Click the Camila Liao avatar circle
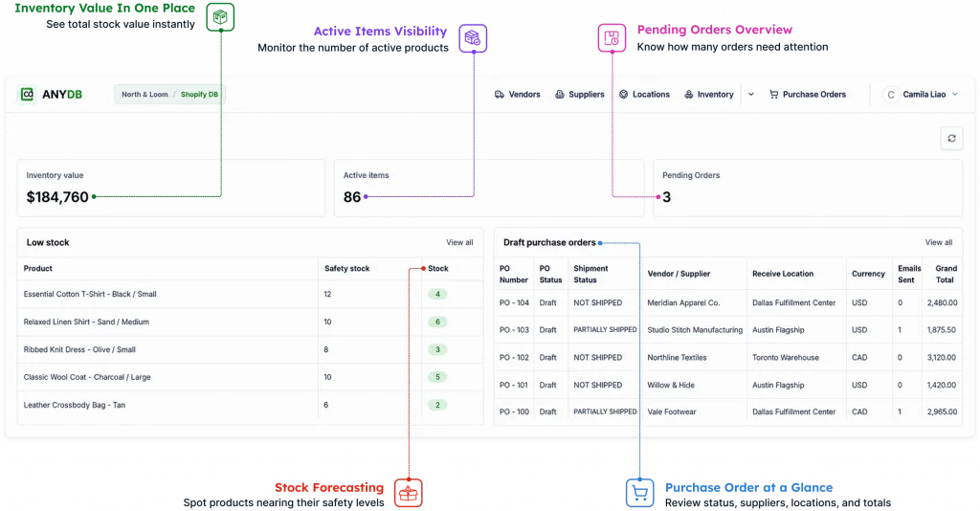 tap(891, 95)
